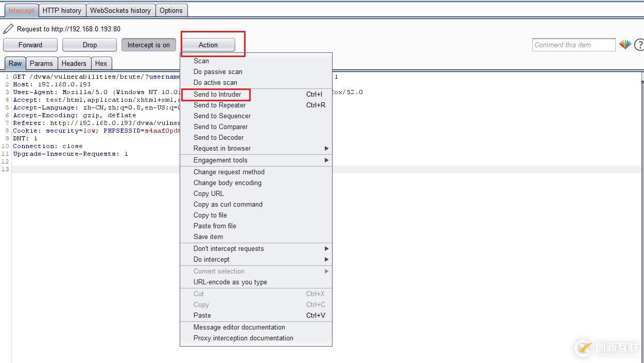Select Paste from file
The image size is (644, 363).
pyautogui.click(x=256, y=226)
